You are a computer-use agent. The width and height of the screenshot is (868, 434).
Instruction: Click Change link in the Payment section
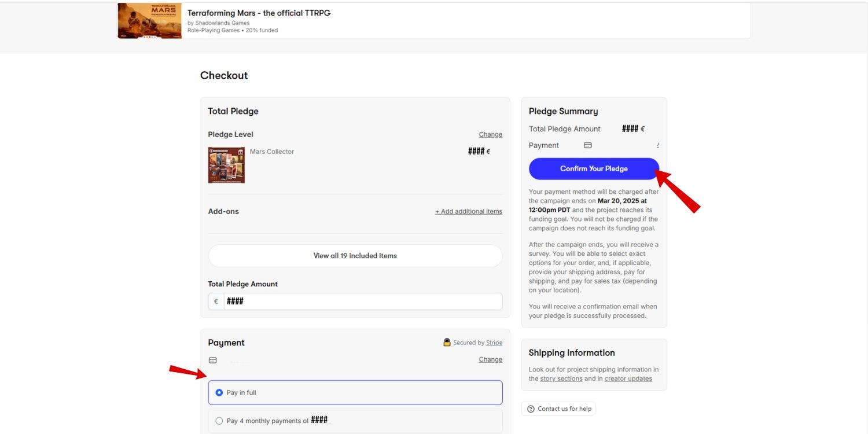490,359
